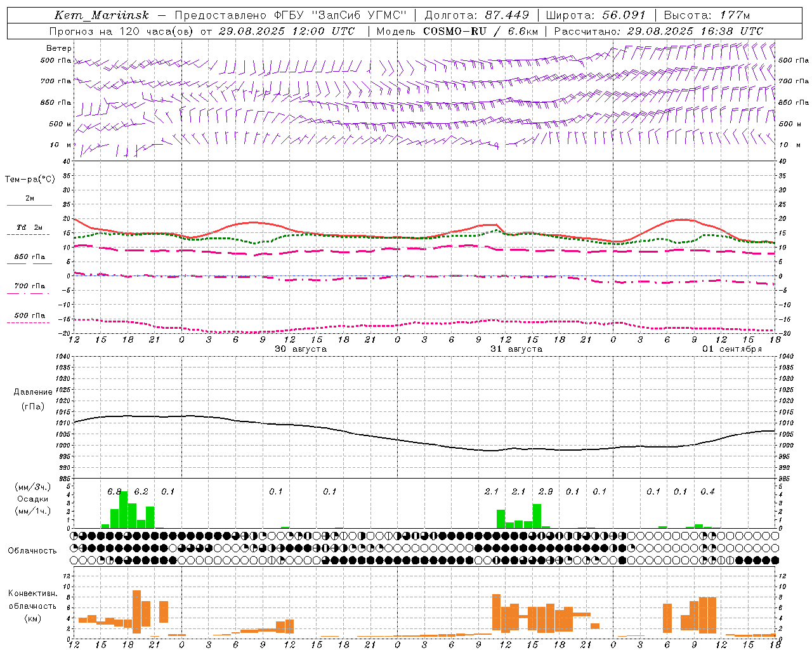Select the longitude value 87.449
Image resolution: width=812 pixels, height=650 pixels.
pos(507,15)
